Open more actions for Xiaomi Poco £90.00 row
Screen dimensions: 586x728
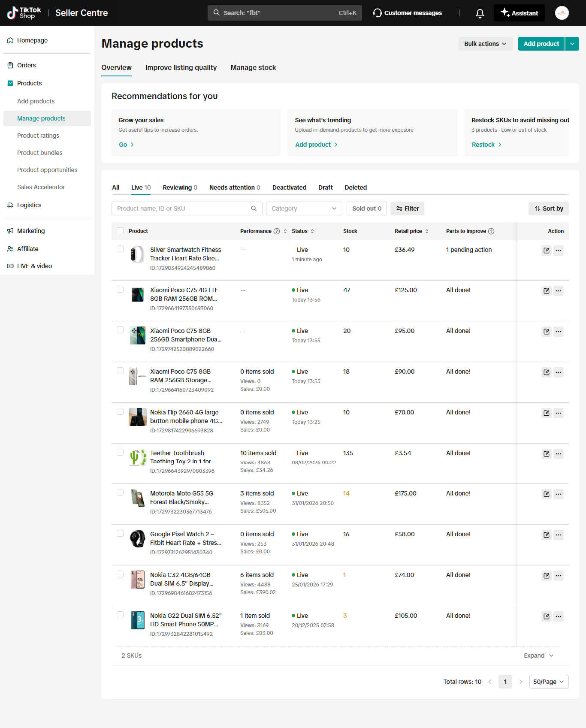pos(558,372)
